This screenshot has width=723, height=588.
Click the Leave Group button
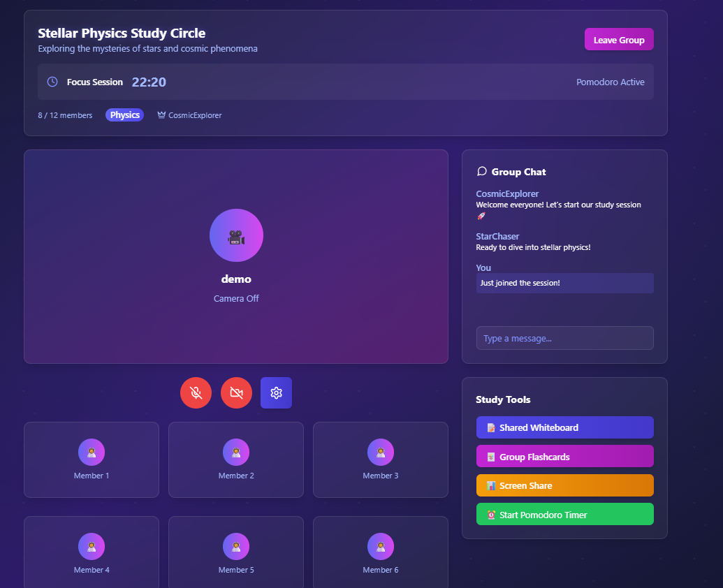click(x=619, y=40)
